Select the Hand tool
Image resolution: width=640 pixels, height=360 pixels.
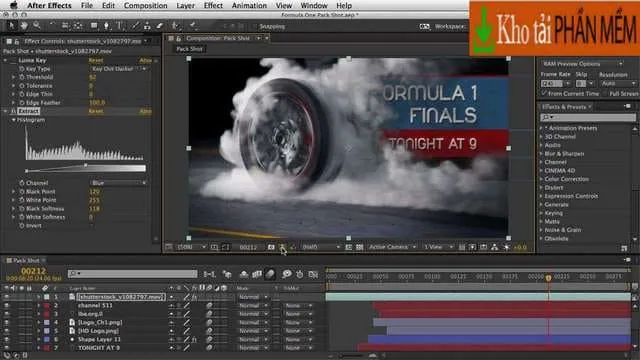pos(24,26)
